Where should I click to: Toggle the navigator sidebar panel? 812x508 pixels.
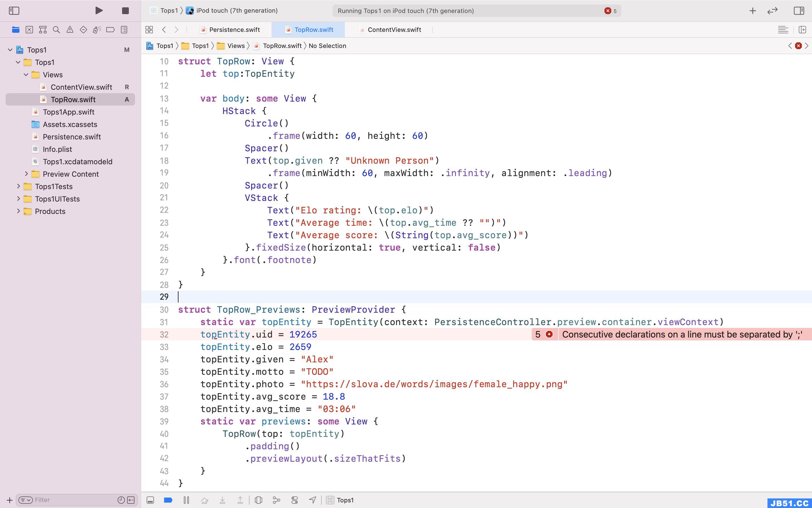point(14,11)
